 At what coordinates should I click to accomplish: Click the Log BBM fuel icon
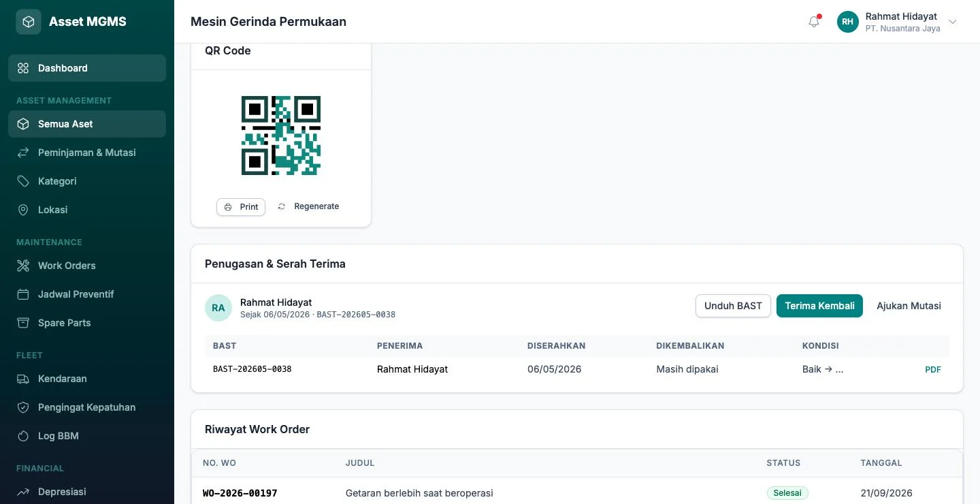(x=23, y=436)
